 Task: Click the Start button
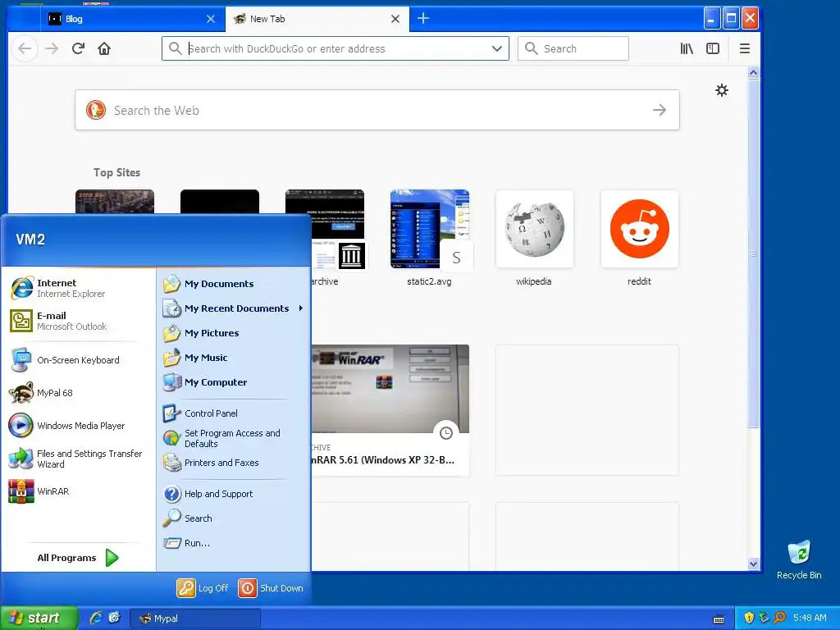click(x=39, y=618)
